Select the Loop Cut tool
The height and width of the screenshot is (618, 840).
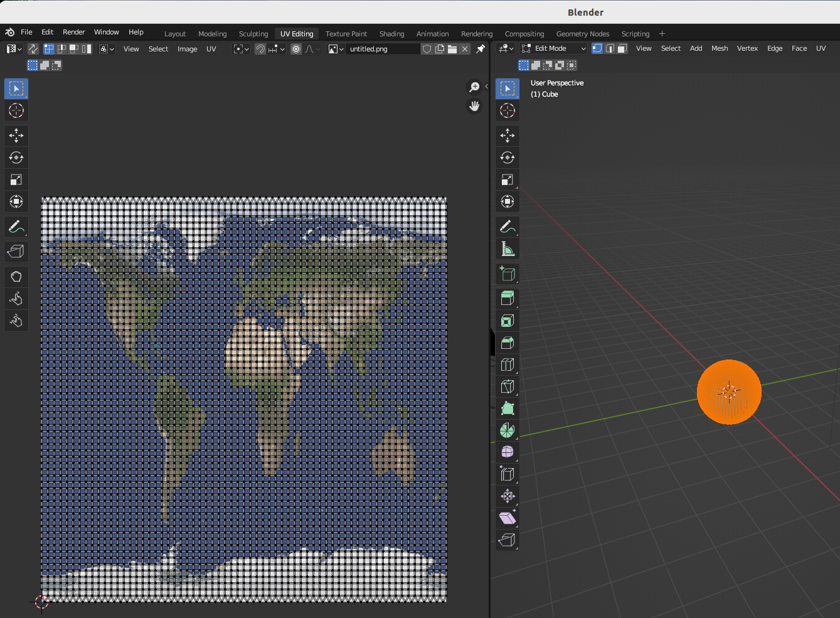coord(508,365)
